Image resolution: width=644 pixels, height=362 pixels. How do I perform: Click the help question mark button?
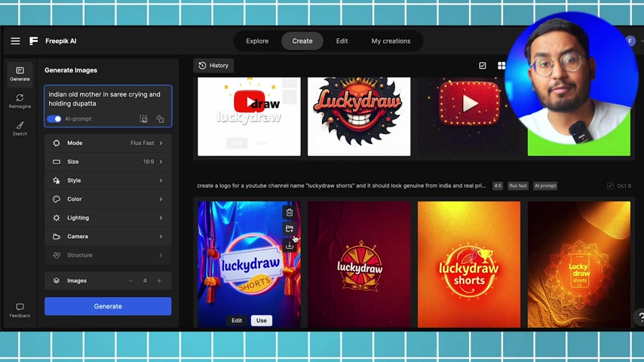click(x=640, y=318)
